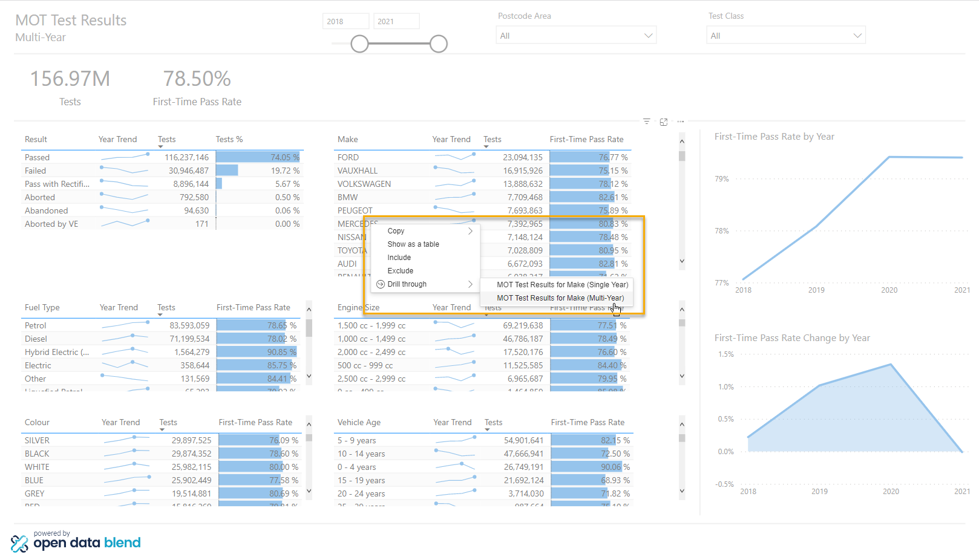The image size is (979, 560).
Task: Click the Pass Rate Change by Year area chart
Action: point(855,408)
